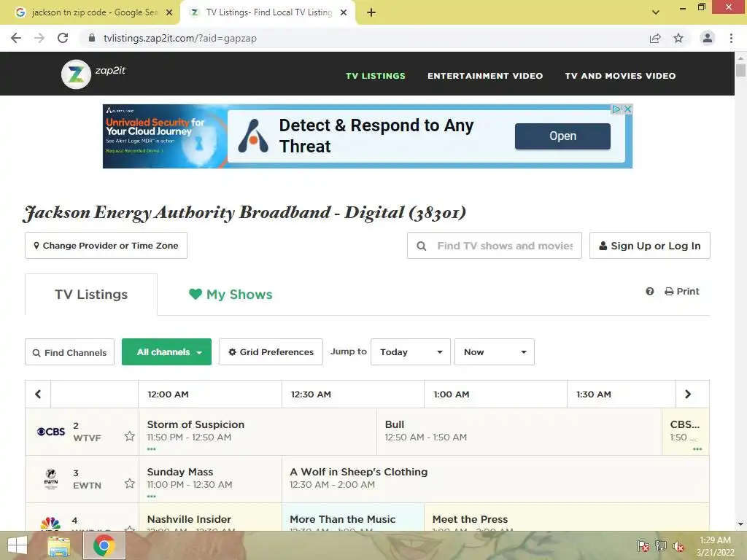Click the help question mark icon
747x560 pixels.
point(650,292)
